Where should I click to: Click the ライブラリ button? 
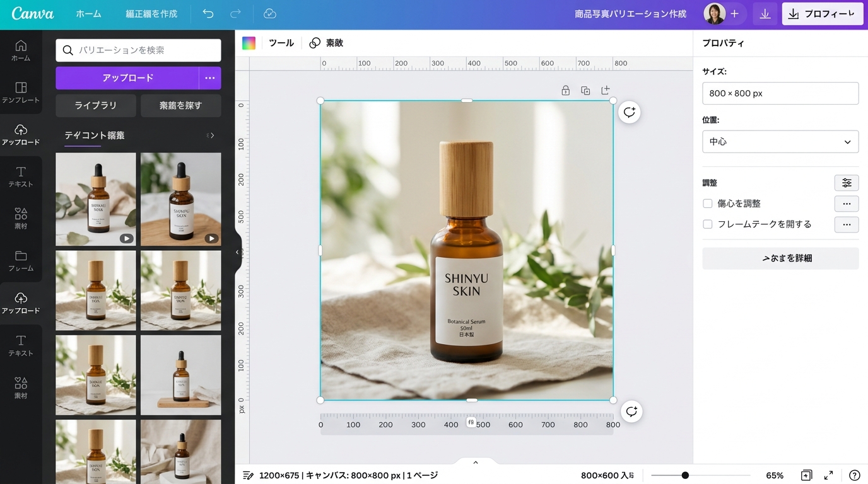point(96,106)
